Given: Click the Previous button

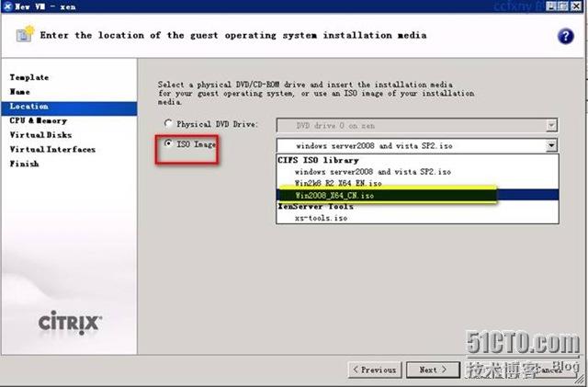Looking at the screenshot, I should pyautogui.click(x=374, y=370).
